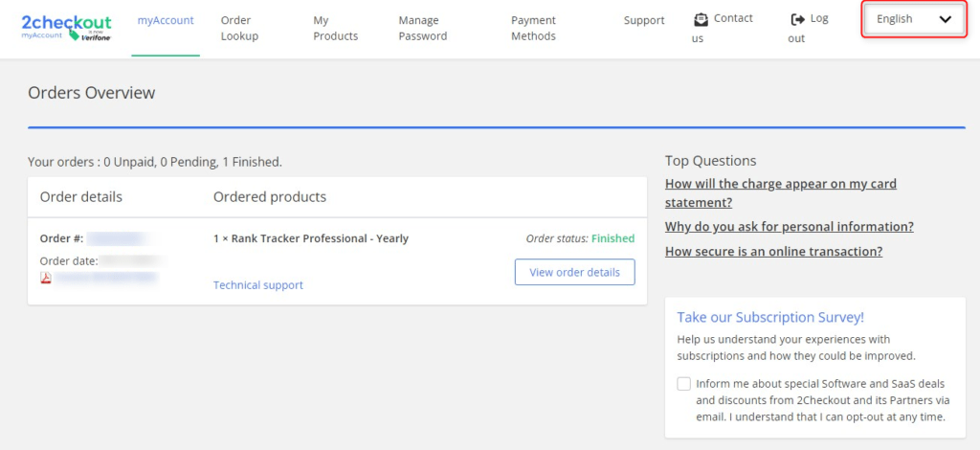Open the Support menu item

[644, 20]
